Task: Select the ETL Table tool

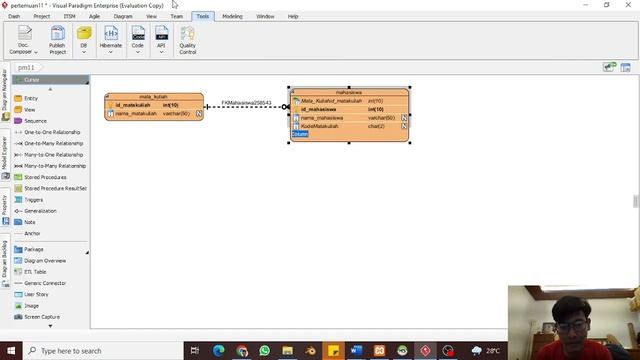Action: point(35,272)
